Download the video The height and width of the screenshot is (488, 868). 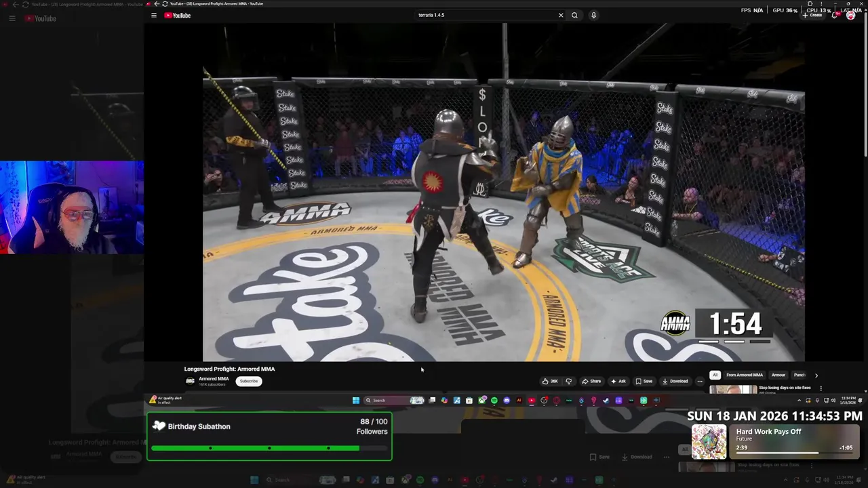[x=675, y=381]
